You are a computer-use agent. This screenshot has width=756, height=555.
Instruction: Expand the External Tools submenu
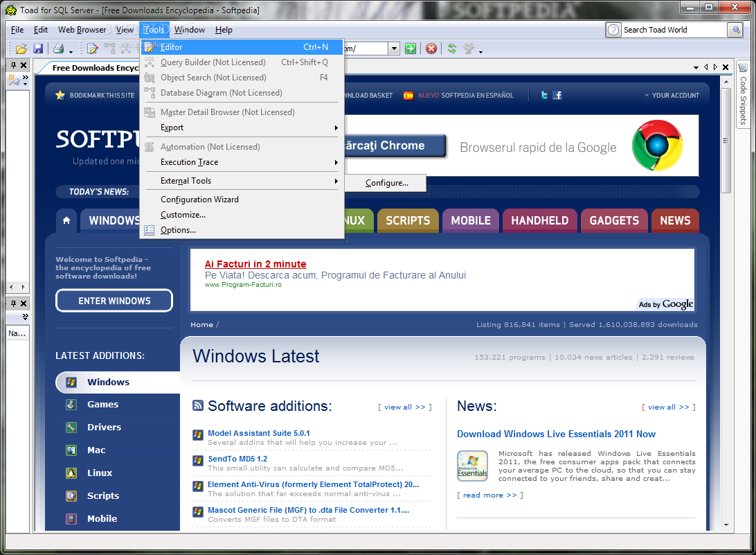[336, 182]
